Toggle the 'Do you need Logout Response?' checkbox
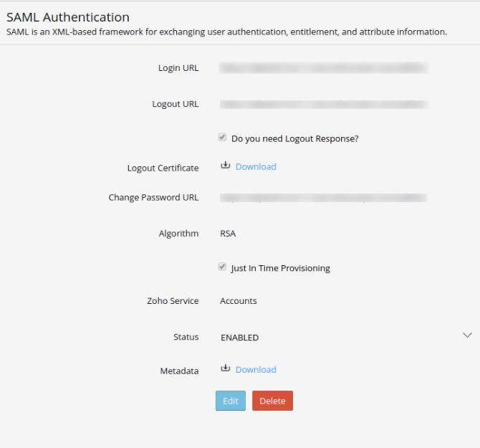 (223, 138)
